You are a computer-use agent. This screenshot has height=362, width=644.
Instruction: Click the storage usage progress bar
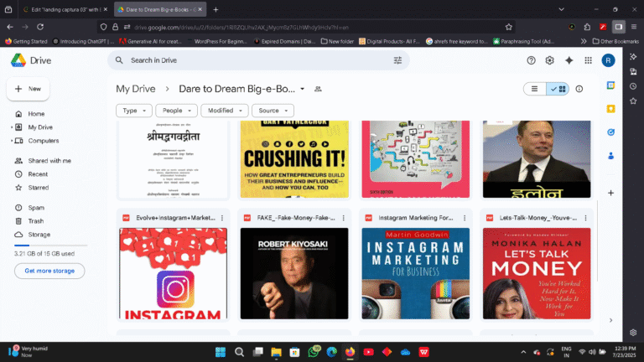51,246
